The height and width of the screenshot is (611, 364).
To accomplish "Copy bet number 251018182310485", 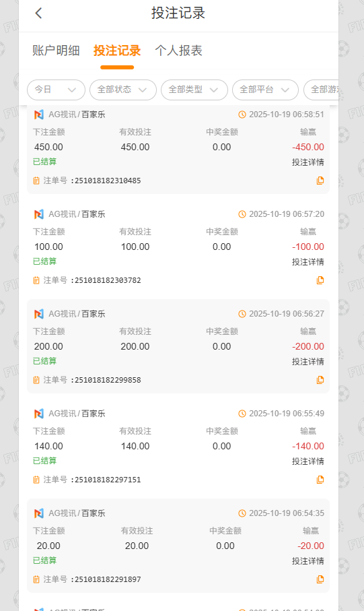I will tap(320, 181).
